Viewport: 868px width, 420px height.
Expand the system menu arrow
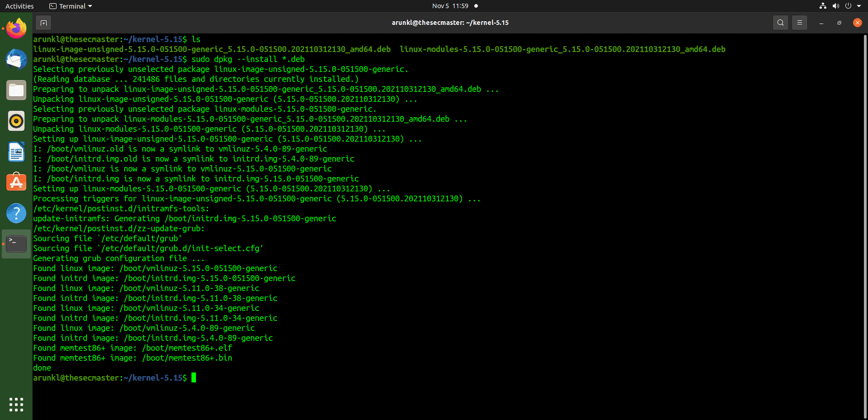point(859,6)
